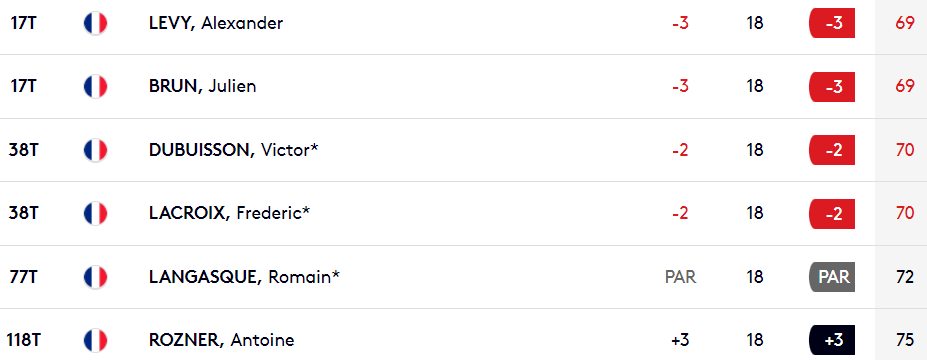Image resolution: width=927 pixels, height=360 pixels.
Task: Click the red -3 badge for Levy
Action: point(832,23)
